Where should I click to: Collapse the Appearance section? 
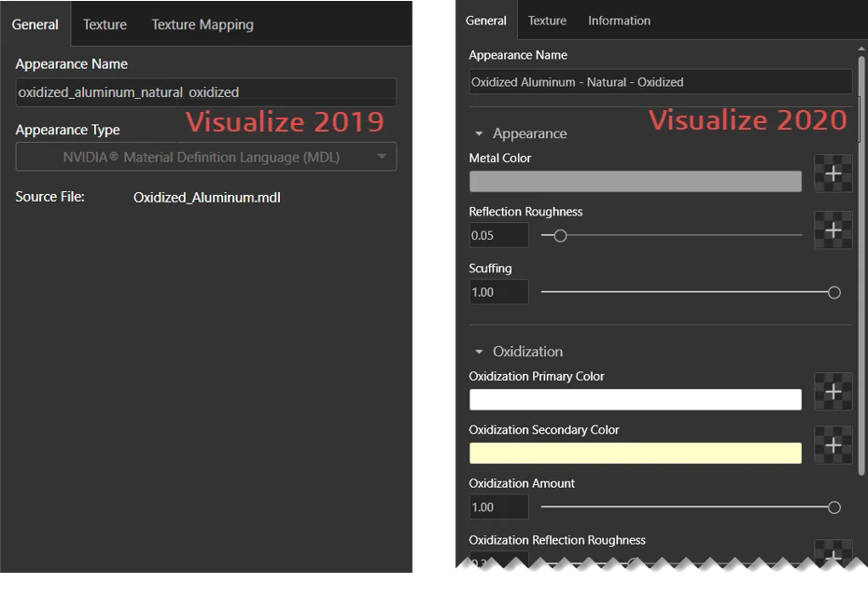480,134
